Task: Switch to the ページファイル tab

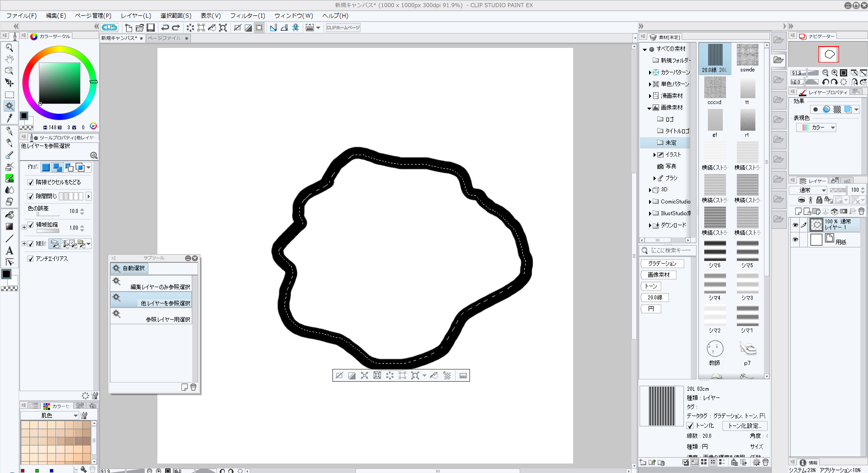Action: point(164,38)
